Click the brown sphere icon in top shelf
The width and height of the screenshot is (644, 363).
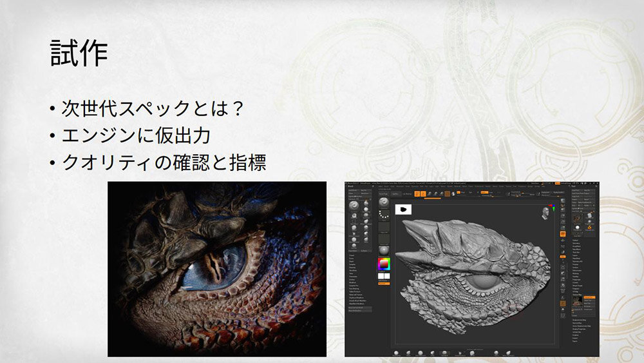click(448, 193)
